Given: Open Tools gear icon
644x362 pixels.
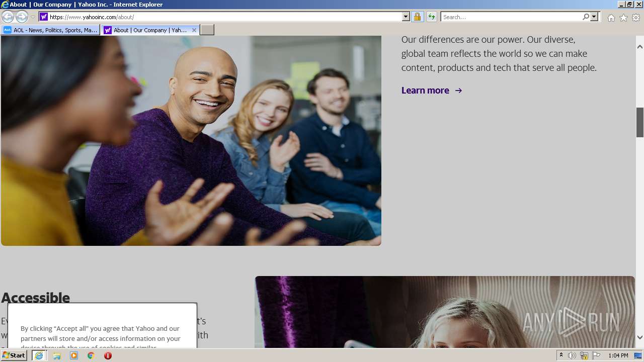Looking at the screenshot, I should [x=636, y=18].
